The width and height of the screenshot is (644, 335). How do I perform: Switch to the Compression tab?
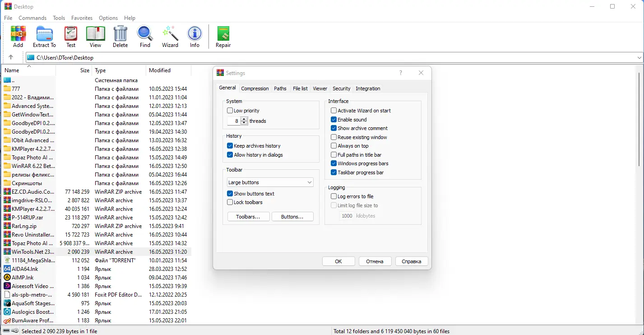tap(255, 88)
